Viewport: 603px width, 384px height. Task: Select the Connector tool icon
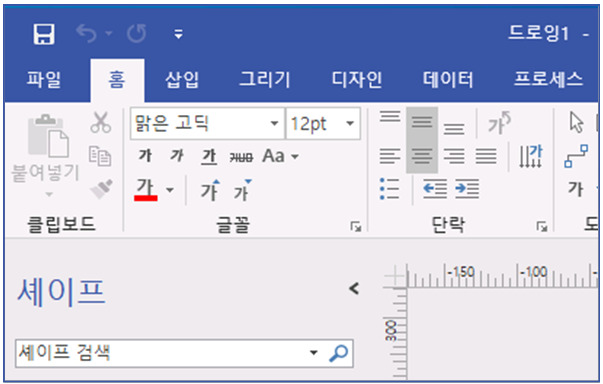(576, 156)
